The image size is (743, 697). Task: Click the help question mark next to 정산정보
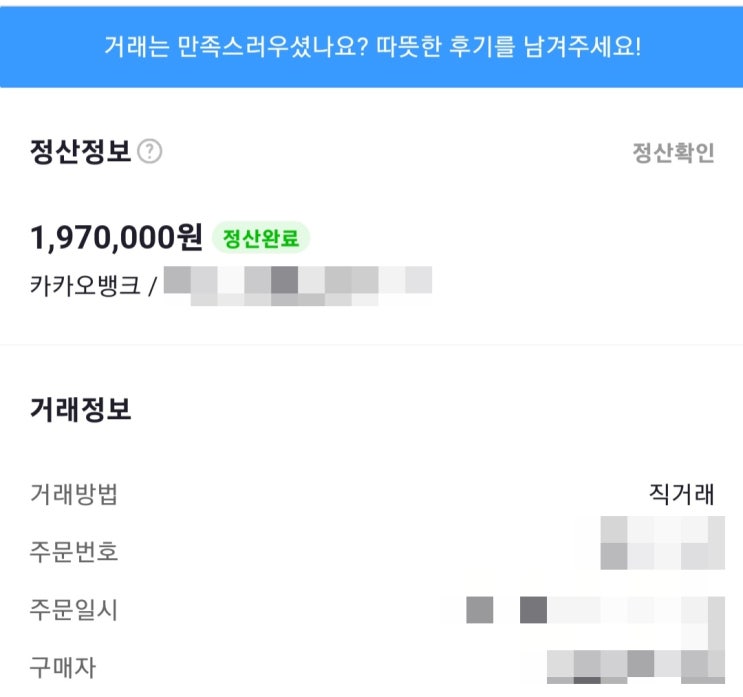[150, 153]
